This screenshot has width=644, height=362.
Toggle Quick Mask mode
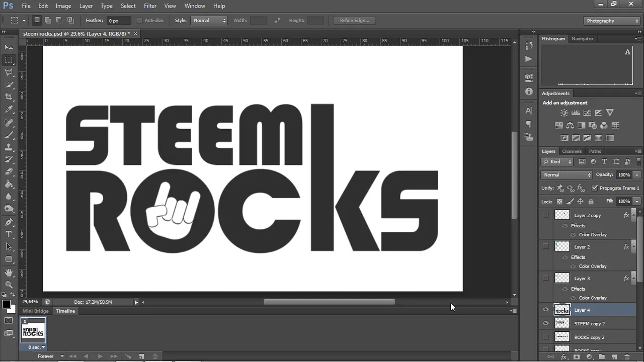pos(9,320)
